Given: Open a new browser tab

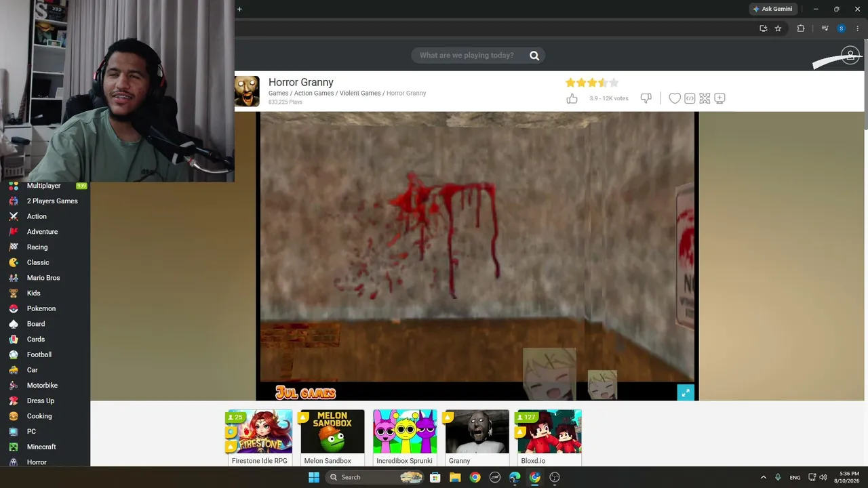Looking at the screenshot, I should [x=239, y=9].
